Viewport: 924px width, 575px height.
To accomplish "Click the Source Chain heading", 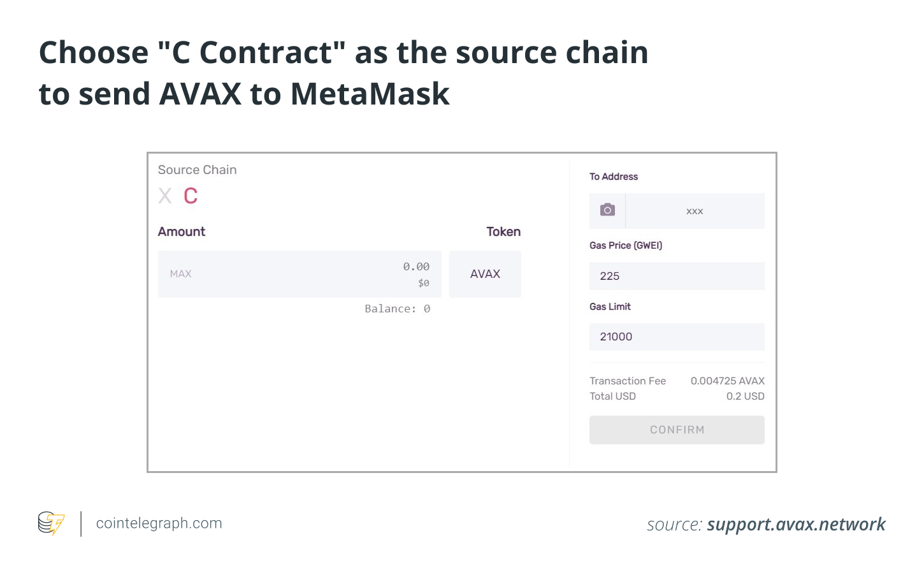I will pos(197,170).
